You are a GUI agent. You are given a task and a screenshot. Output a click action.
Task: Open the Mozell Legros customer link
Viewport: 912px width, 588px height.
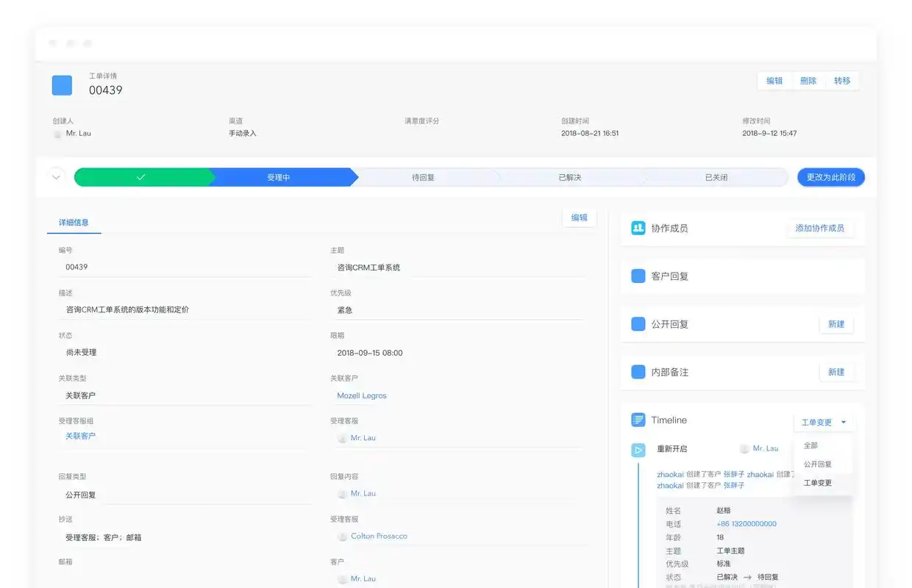point(361,395)
